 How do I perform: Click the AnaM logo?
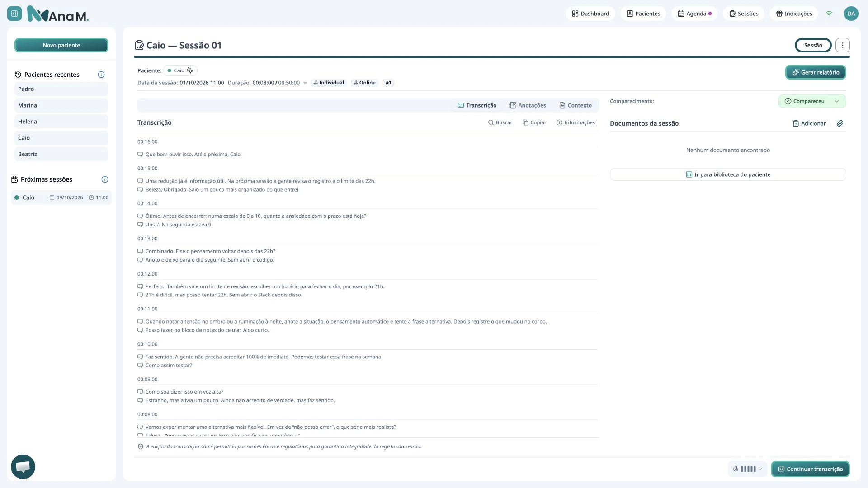point(58,14)
